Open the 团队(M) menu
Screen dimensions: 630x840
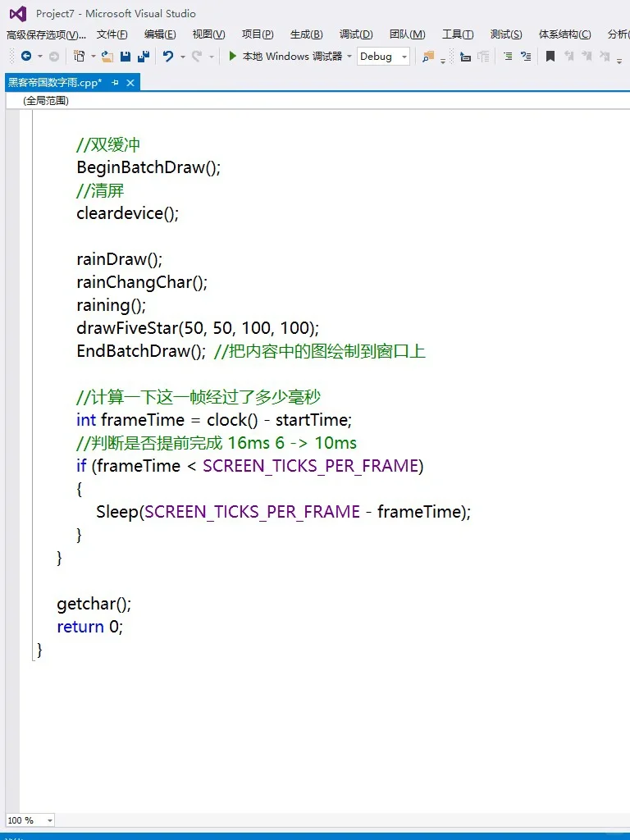coord(408,34)
